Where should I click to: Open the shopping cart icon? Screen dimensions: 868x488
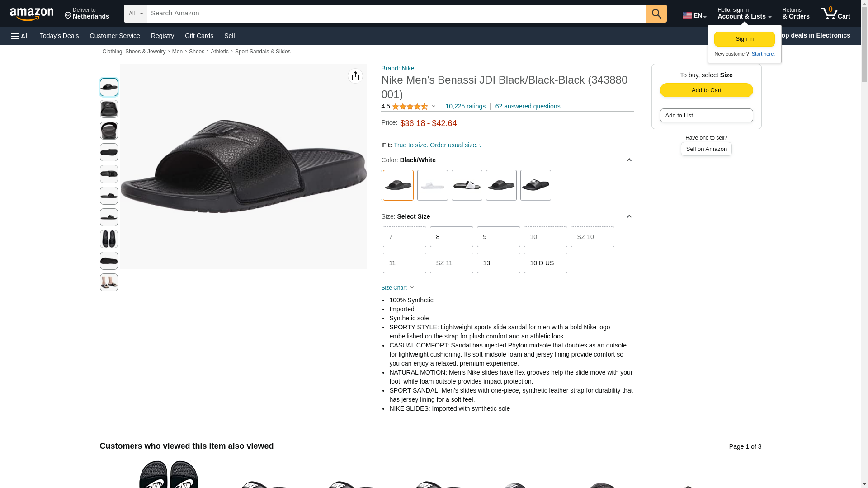point(835,14)
